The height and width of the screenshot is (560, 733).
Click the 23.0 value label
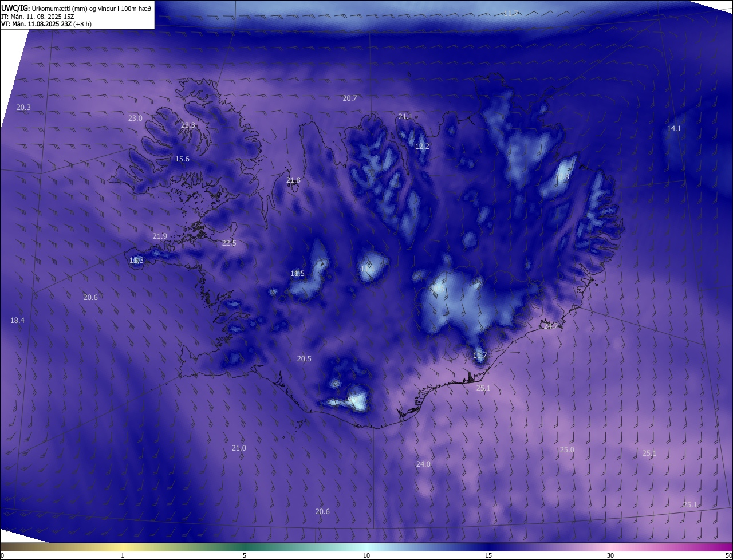135,118
